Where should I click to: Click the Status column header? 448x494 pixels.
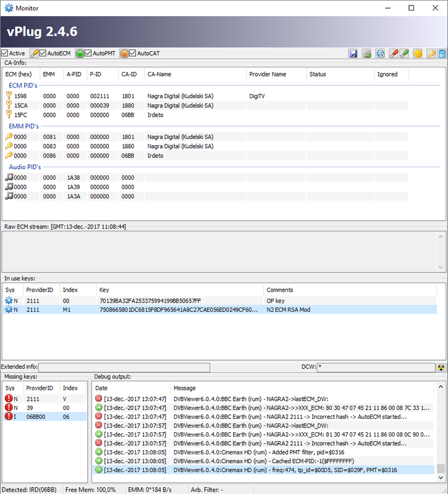tap(340, 74)
